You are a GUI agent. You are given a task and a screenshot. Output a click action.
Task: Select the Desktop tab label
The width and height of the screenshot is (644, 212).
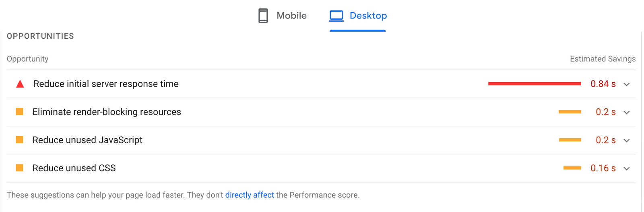368,16
